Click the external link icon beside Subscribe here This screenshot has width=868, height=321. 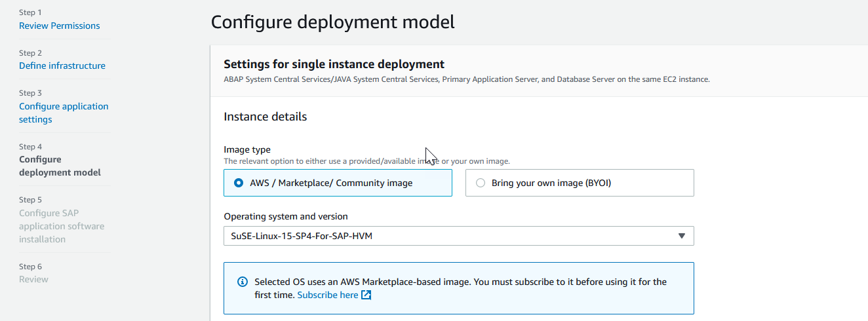point(366,295)
